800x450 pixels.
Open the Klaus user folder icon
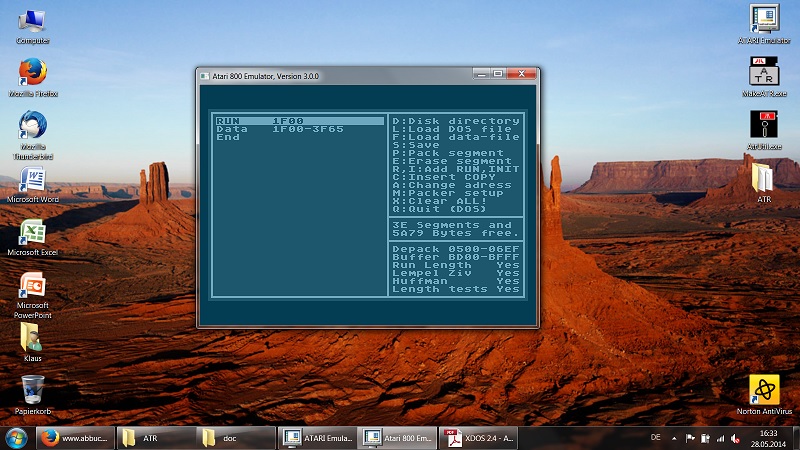tap(32, 342)
